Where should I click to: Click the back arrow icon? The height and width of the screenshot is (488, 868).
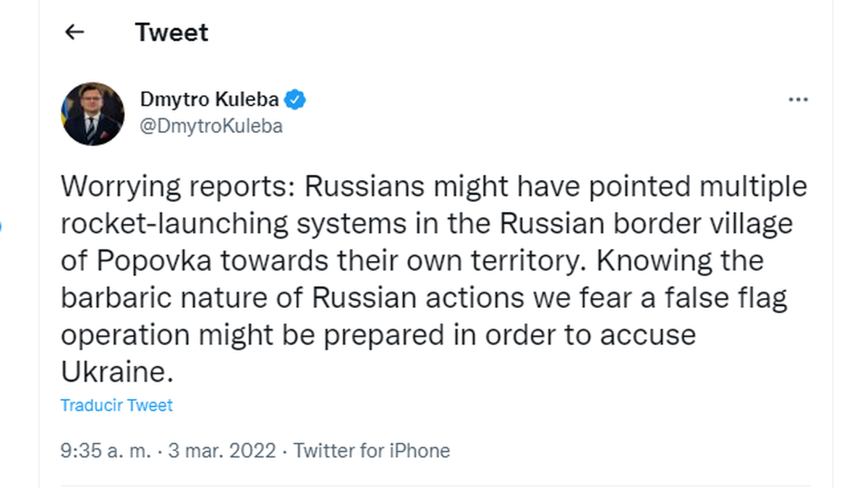(75, 33)
